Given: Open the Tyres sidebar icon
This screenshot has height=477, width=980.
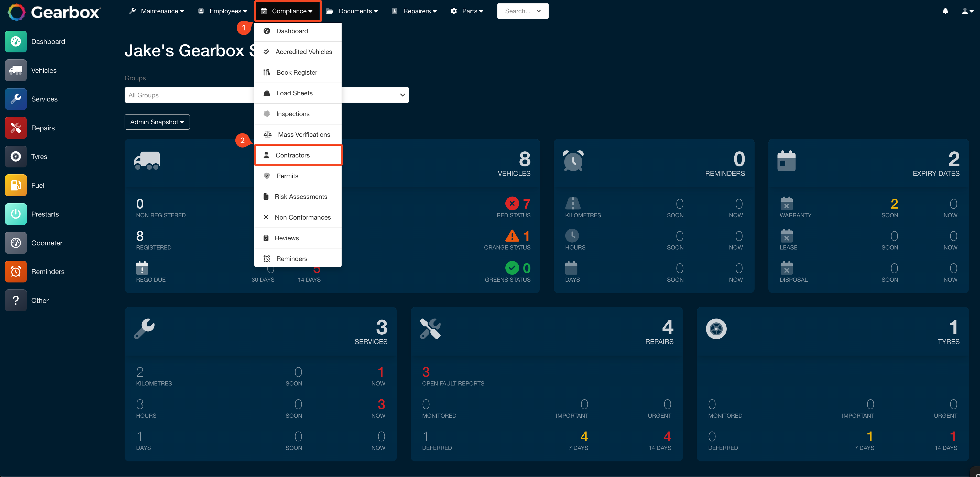Looking at the screenshot, I should 16,157.
